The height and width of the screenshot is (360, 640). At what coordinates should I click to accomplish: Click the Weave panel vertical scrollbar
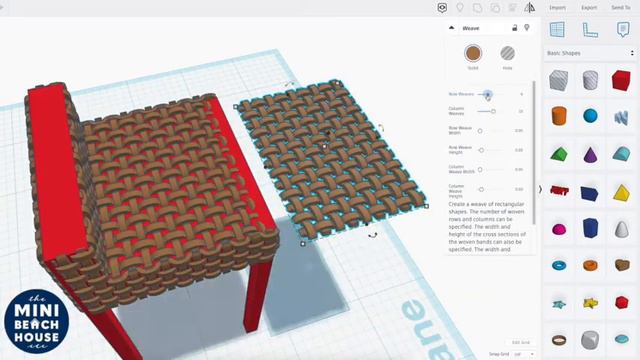[534, 153]
